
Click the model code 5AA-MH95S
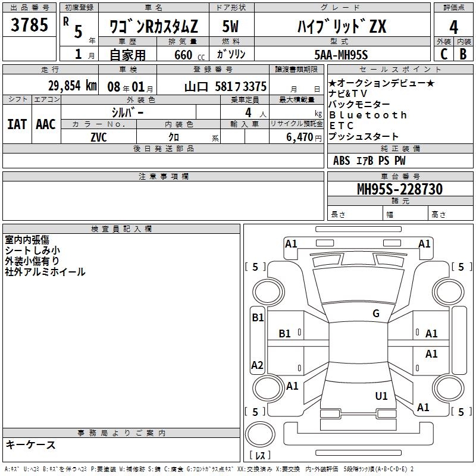click(341, 55)
